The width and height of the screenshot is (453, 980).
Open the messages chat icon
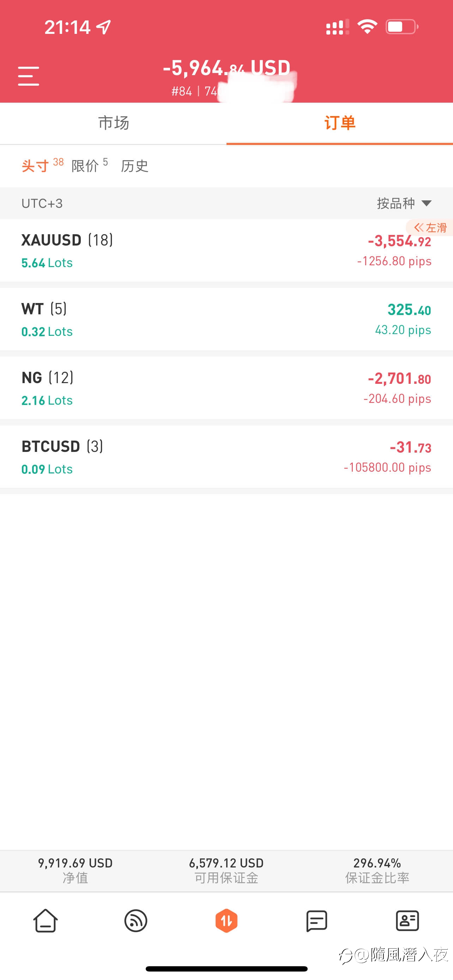coord(316,921)
